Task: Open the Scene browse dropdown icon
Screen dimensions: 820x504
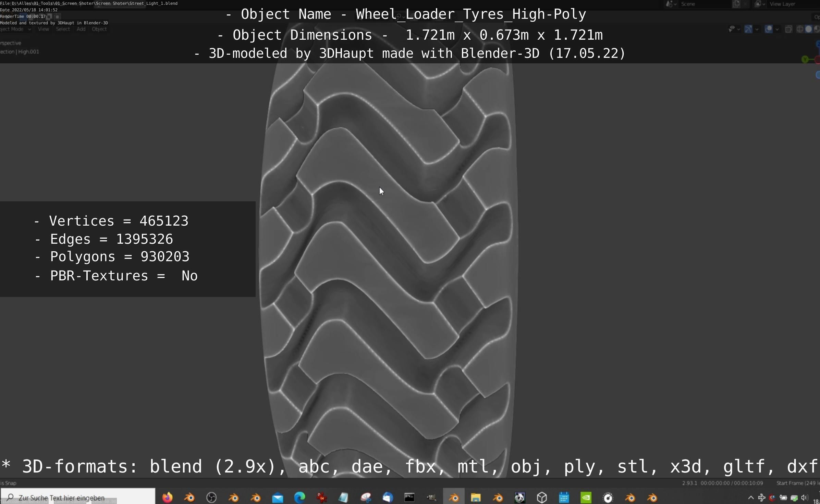Action: [x=671, y=4]
